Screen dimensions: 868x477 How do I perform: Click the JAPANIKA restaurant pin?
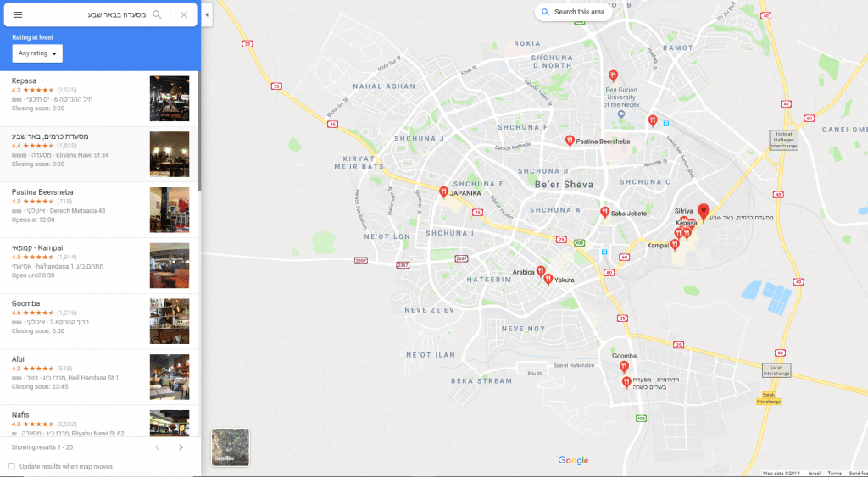(x=443, y=192)
